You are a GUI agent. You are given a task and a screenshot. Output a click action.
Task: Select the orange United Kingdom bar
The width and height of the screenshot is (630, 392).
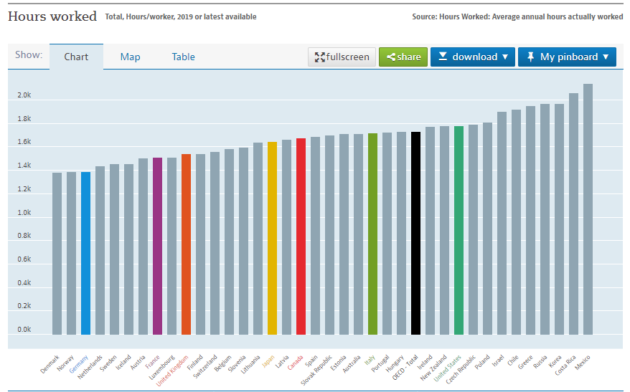[x=186, y=244]
